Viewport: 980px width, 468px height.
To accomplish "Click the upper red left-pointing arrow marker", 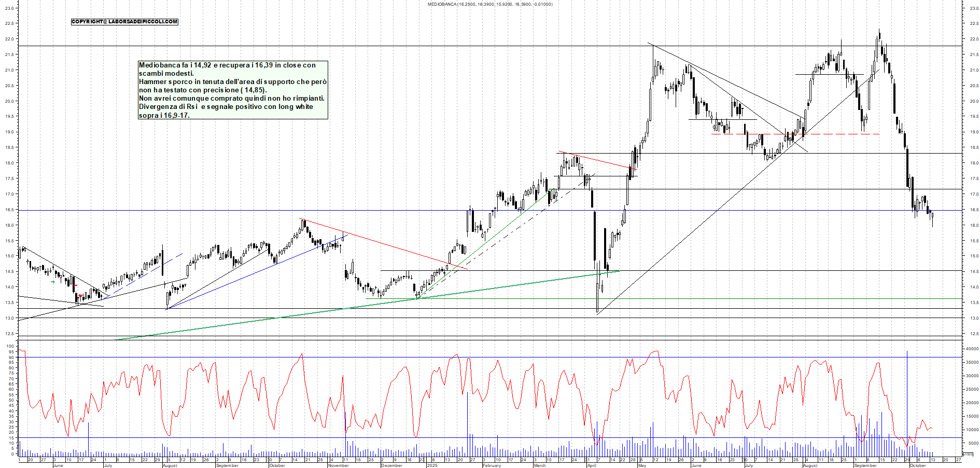I will coord(75,285).
